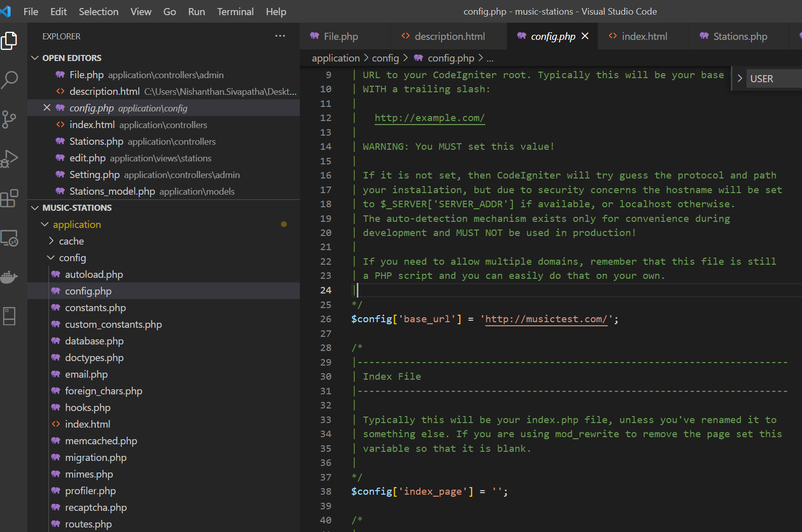Open Source Control view icon
802x532 pixels.
[9, 120]
